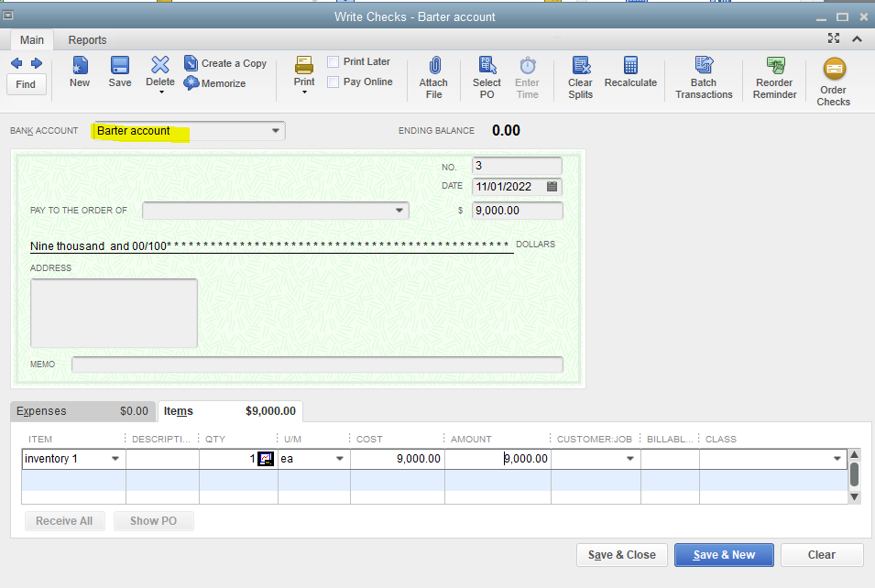This screenshot has height=588, width=875.
Task: Expand the Print dropdown arrow
Action: click(x=305, y=92)
